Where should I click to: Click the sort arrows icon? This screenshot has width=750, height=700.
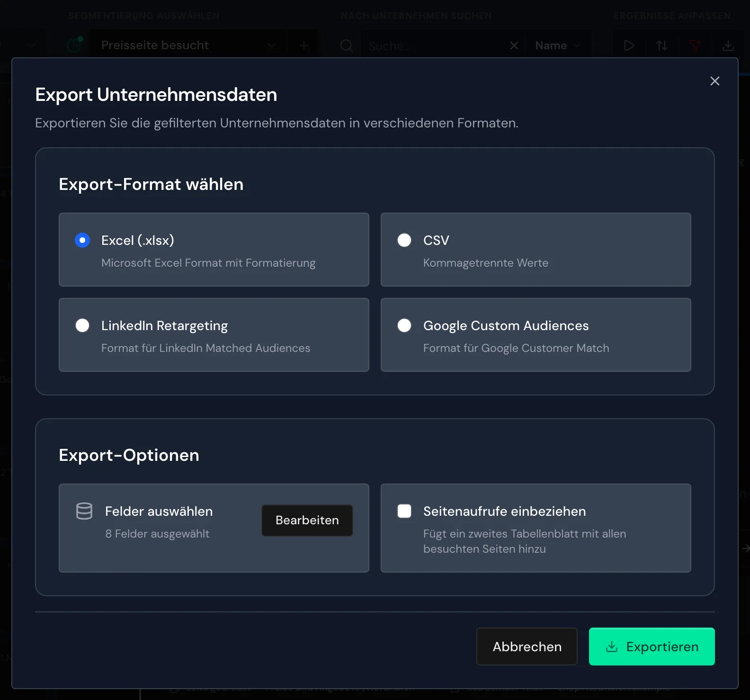tap(662, 45)
